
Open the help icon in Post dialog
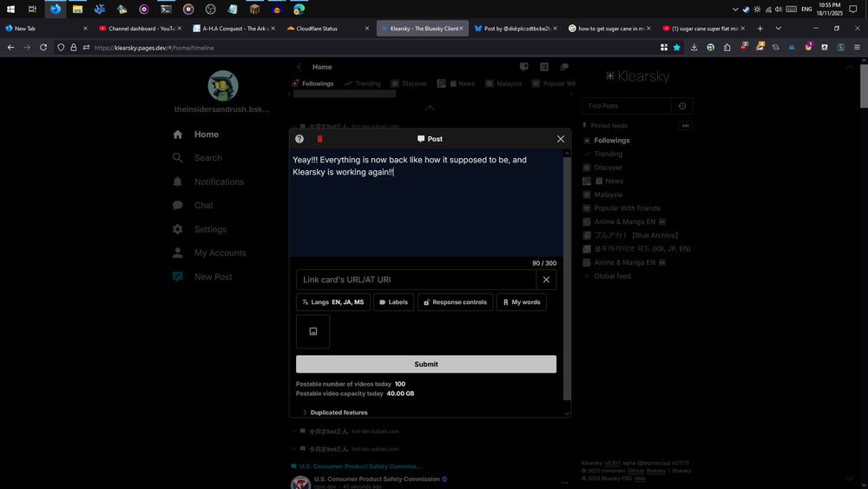point(299,139)
